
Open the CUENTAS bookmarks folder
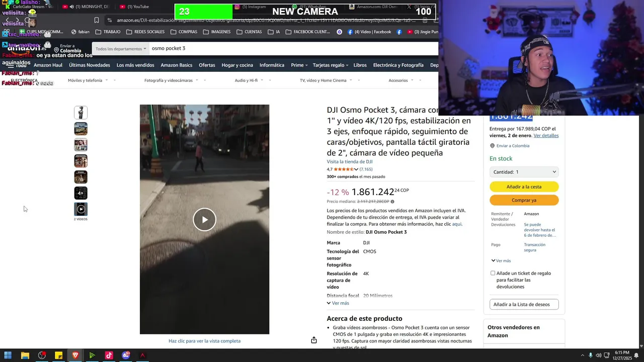coord(249,32)
